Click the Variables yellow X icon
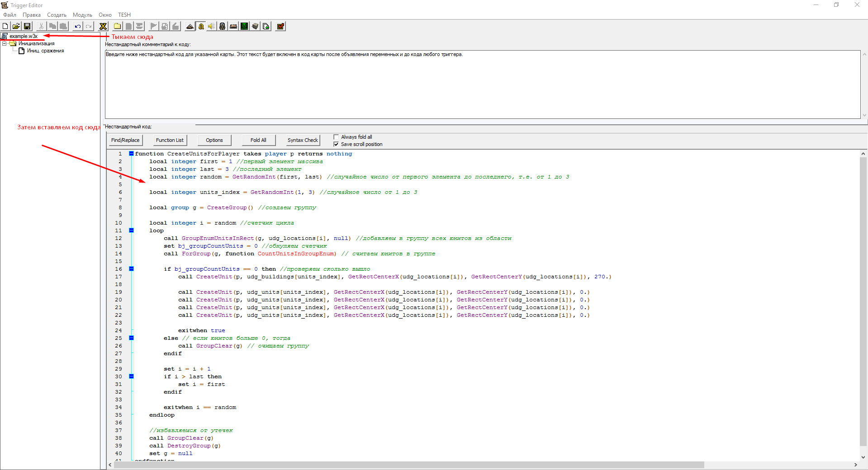 [103, 26]
